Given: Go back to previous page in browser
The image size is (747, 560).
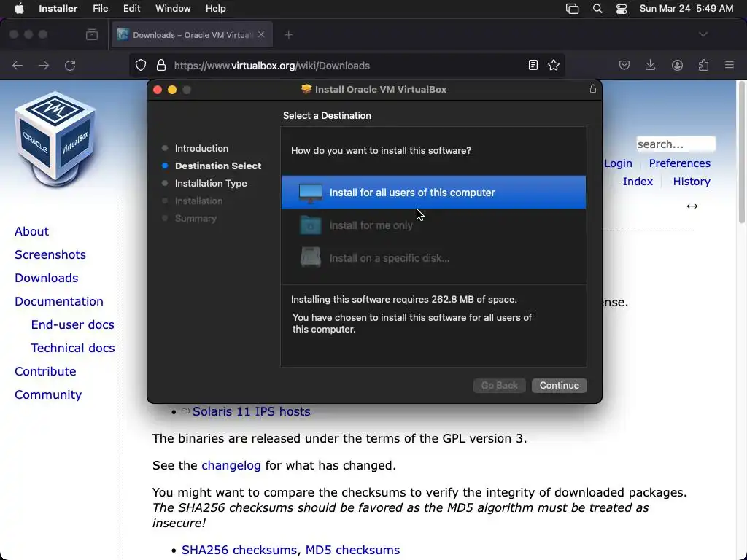Looking at the screenshot, I should pyautogui.click(x=18, y=65).
